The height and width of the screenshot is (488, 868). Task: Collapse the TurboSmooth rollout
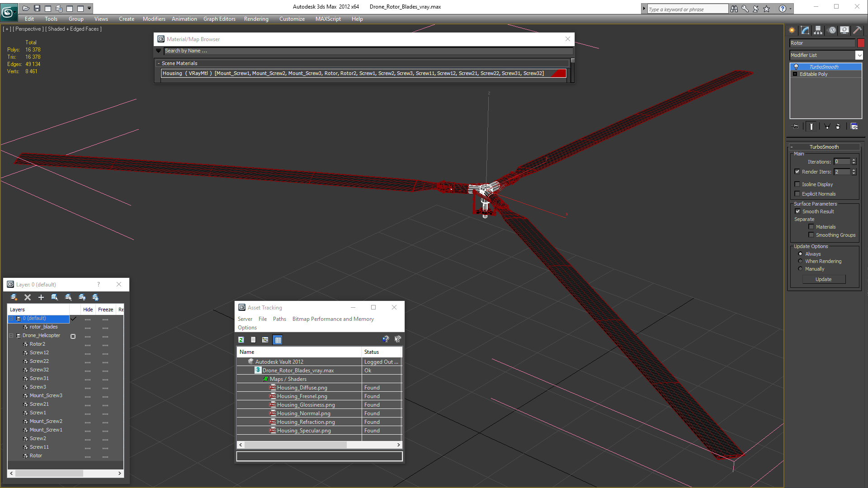[824, 147]
